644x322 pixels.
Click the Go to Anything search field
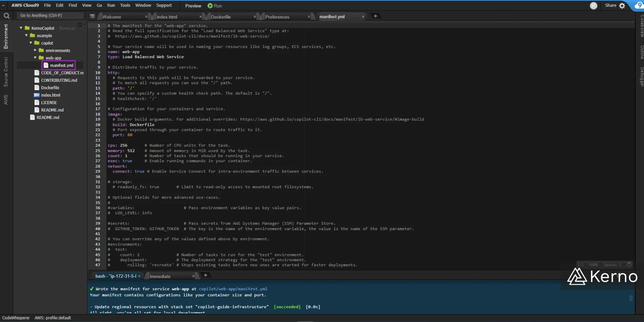pos(50,15)
